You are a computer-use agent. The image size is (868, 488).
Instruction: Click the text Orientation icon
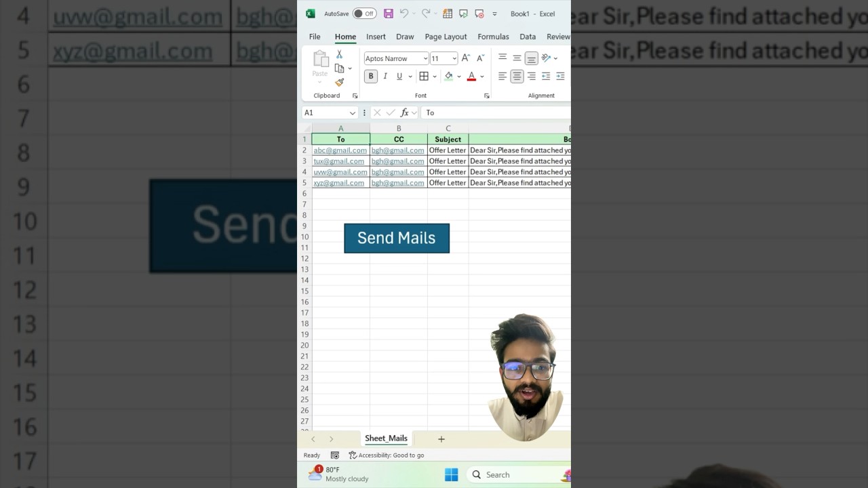[x=546, y=58]
